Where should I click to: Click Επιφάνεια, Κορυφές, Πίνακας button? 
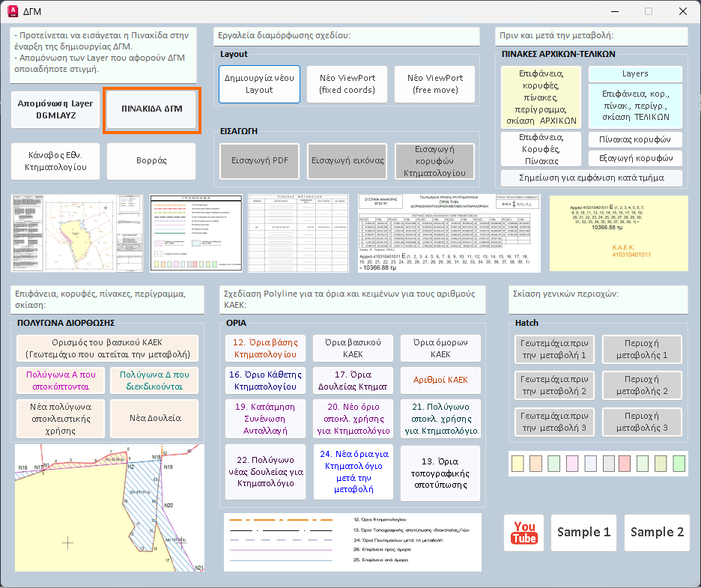541,149
